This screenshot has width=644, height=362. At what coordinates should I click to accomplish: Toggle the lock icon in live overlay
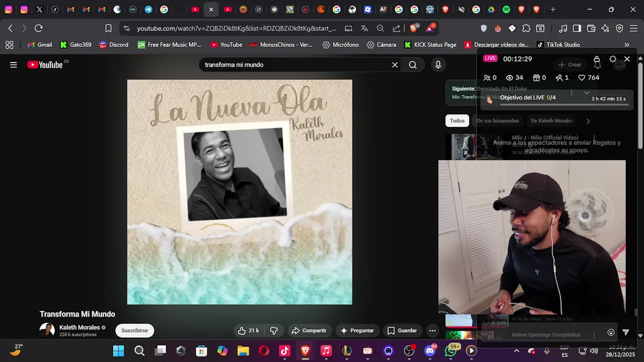coord(597,59)
